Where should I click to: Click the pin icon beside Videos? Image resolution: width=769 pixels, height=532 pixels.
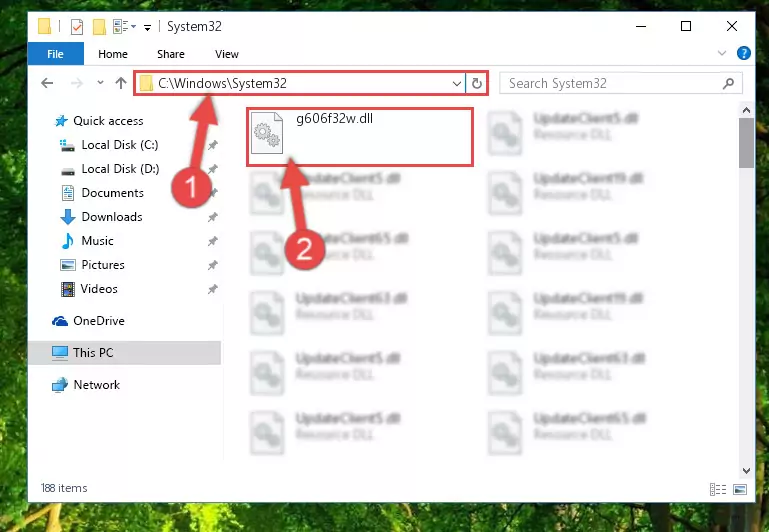click(212, 289)
